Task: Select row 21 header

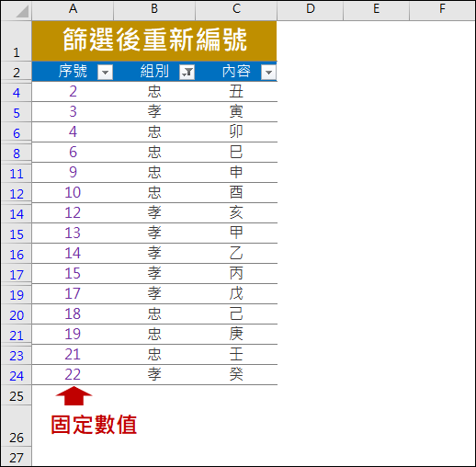Action: (x=17, y=335)
